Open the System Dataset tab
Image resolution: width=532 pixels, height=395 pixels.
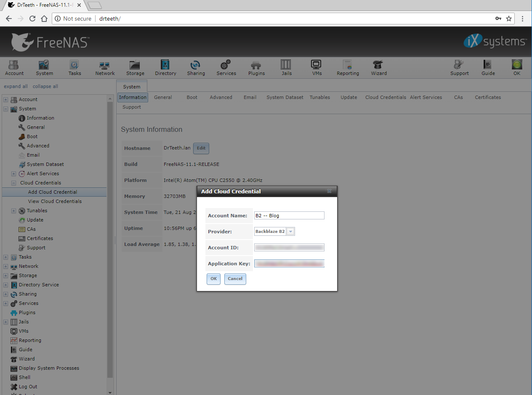click(285, 97)
